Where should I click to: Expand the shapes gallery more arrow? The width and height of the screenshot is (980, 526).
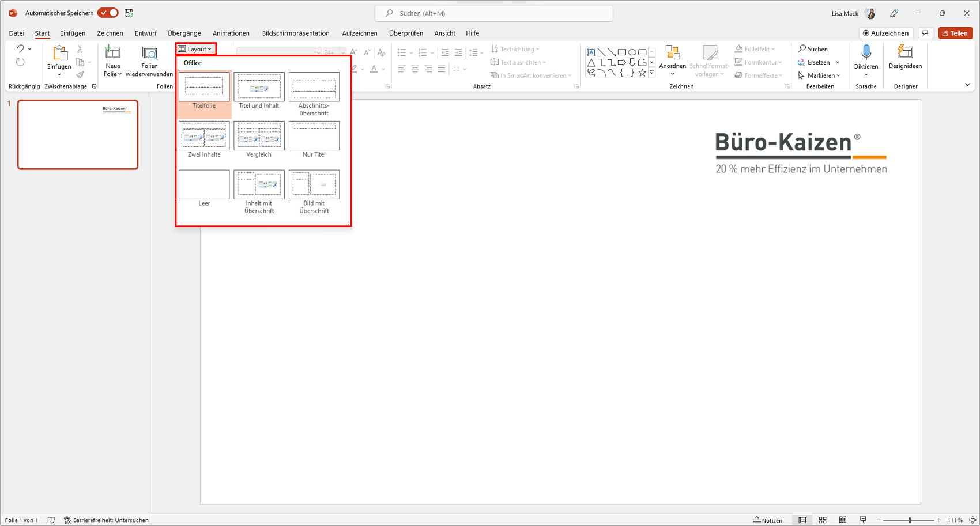click(652, 73)
